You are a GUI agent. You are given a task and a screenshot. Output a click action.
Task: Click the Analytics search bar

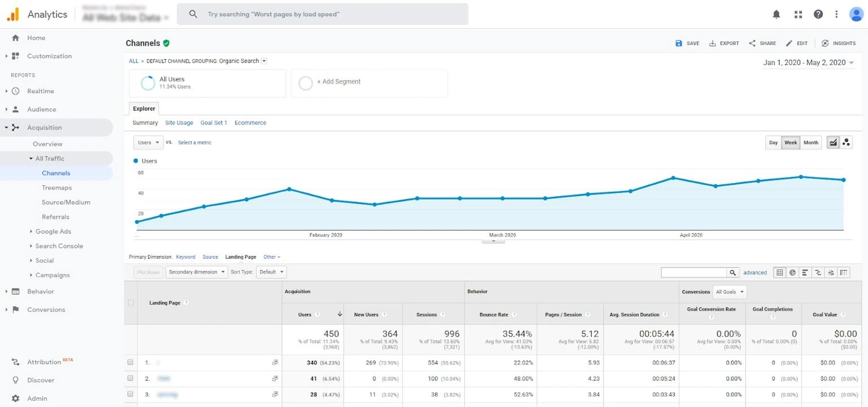click(x=322, y=14)
